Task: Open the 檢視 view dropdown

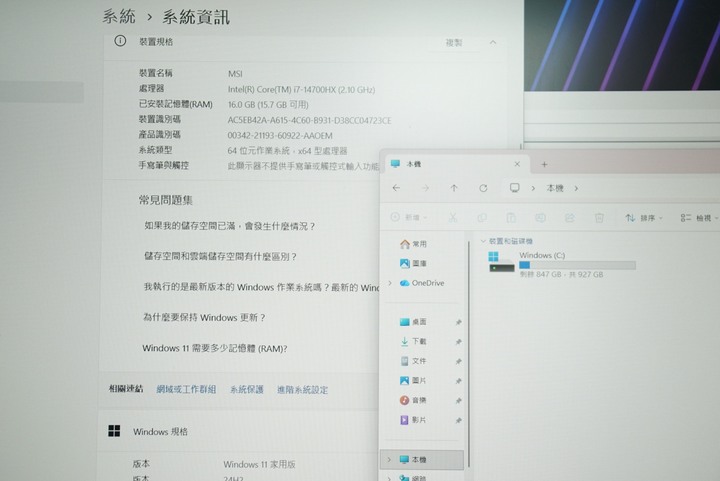Action: (700, 217)
